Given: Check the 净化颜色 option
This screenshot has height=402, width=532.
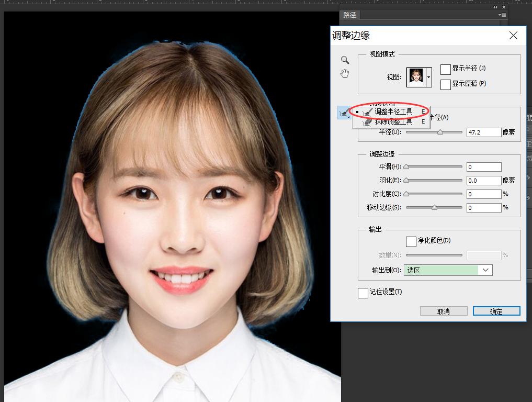Looking at the screenshot, I should pyautogui.click(x=411, y=241).
